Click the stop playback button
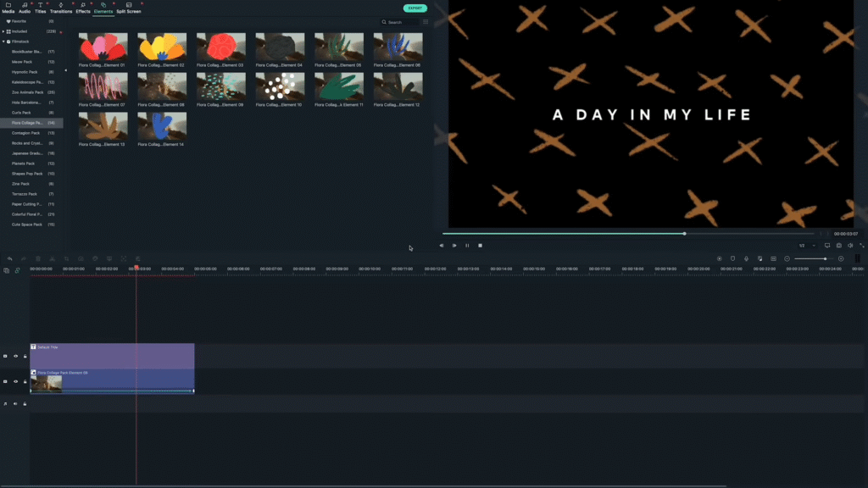 coord(480,246)
